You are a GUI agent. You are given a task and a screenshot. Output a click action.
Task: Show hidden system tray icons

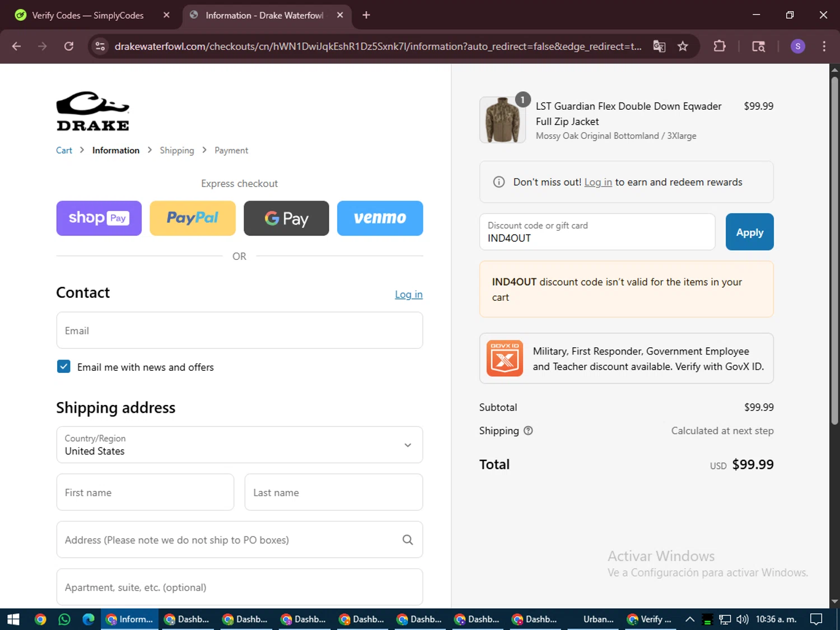(690, 619)
